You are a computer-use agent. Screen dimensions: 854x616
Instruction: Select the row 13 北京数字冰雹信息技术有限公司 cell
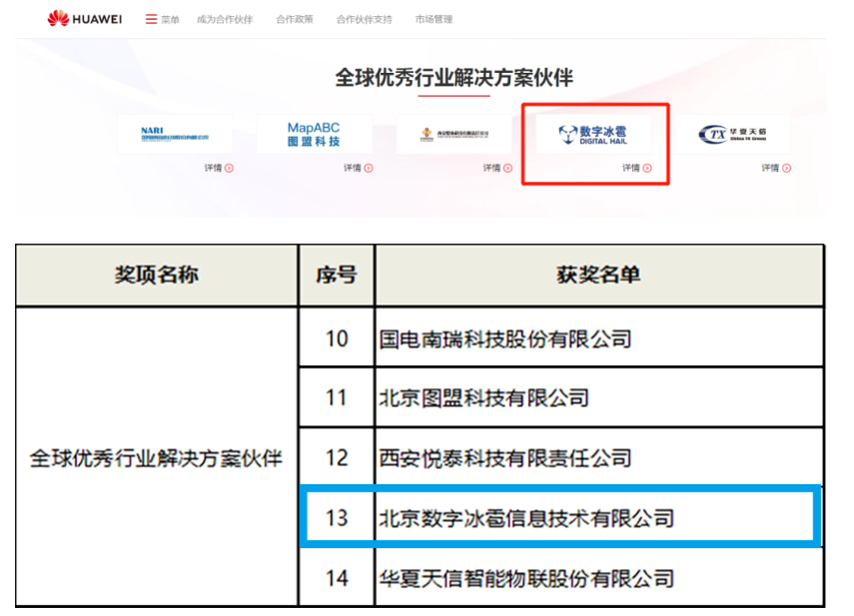526,518
